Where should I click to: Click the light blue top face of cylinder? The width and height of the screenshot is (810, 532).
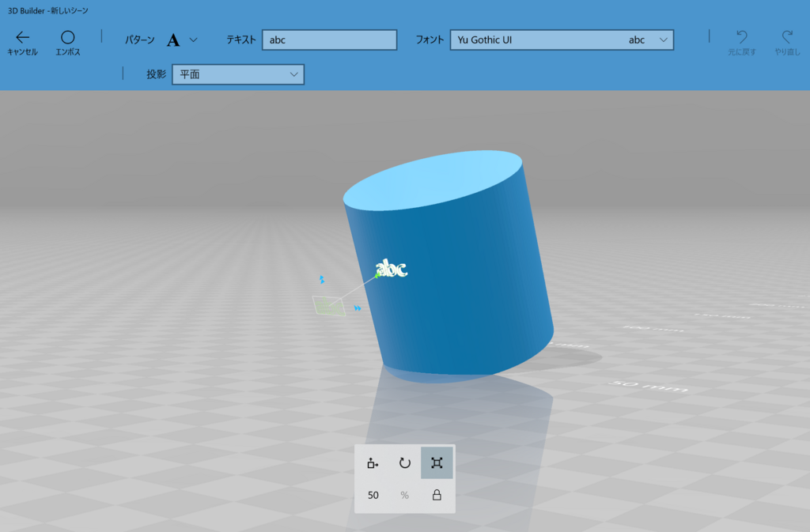tap(433, 179)
